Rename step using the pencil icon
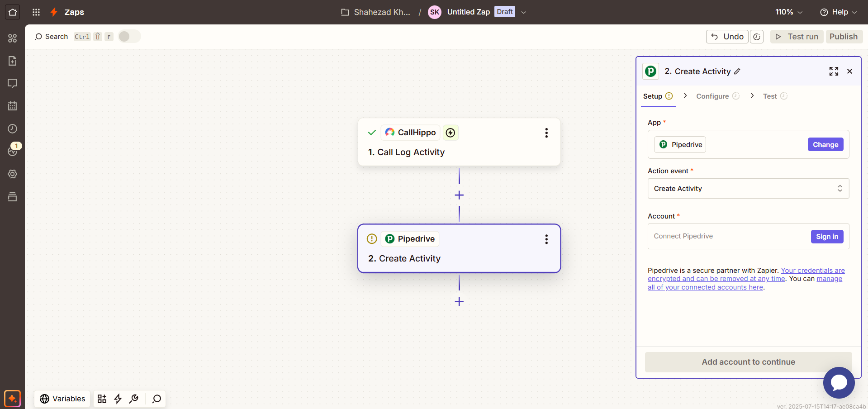This screenshot has height=409, width=868. click(737, 71)
